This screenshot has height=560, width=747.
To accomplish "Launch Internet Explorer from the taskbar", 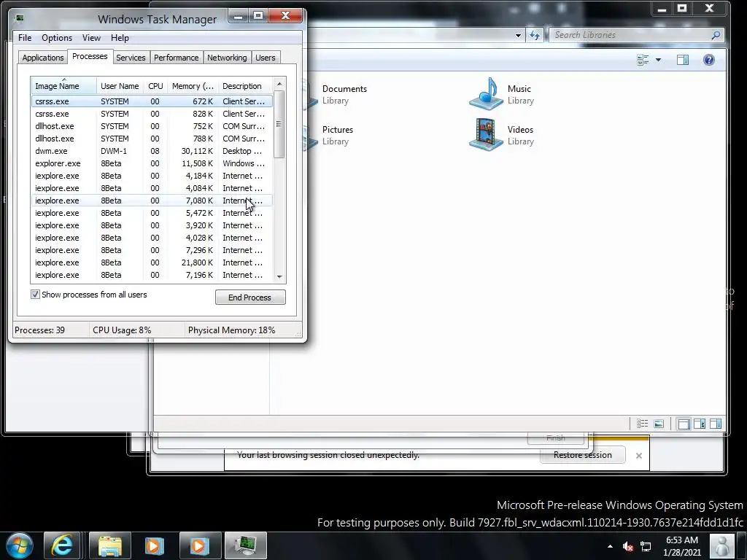I will click(x=63, y=545).
